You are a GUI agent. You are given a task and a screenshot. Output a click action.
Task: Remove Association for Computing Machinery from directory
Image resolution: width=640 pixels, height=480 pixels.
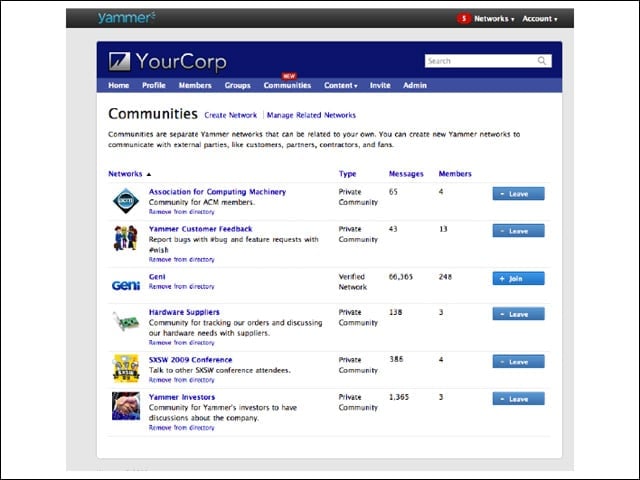182,212
